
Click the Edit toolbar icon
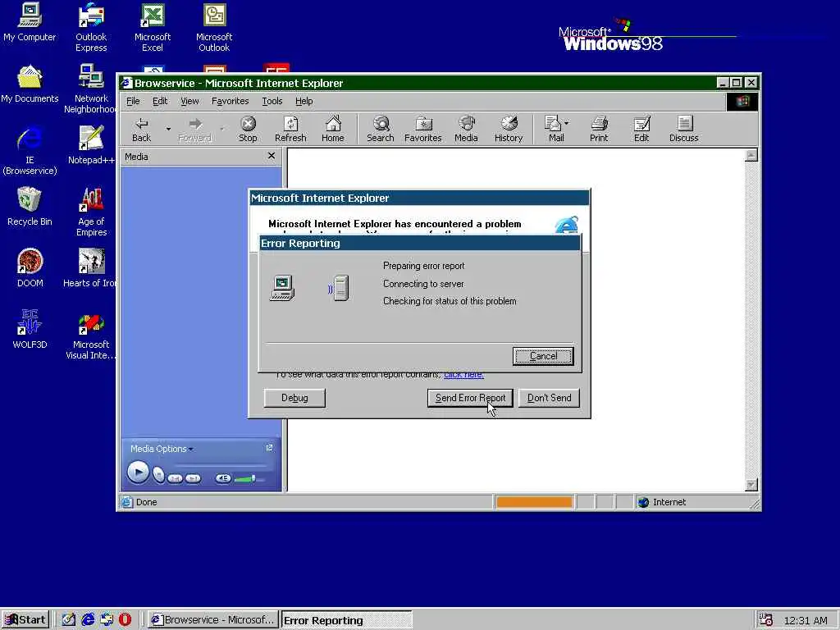(641, 130)
